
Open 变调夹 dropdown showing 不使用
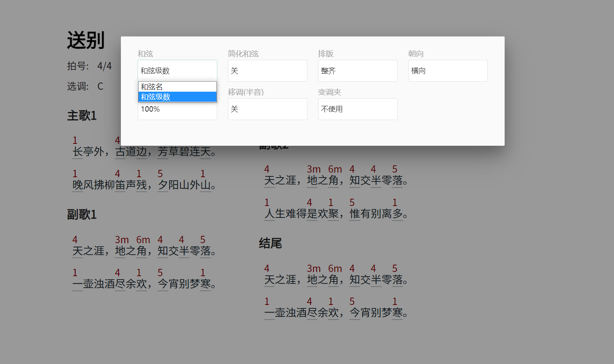point(357,109)
